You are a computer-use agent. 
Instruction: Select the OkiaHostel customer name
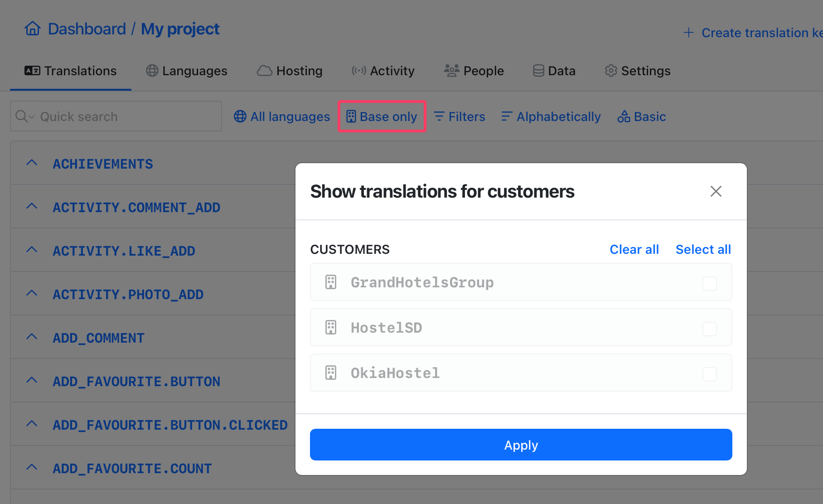[395, 373]
